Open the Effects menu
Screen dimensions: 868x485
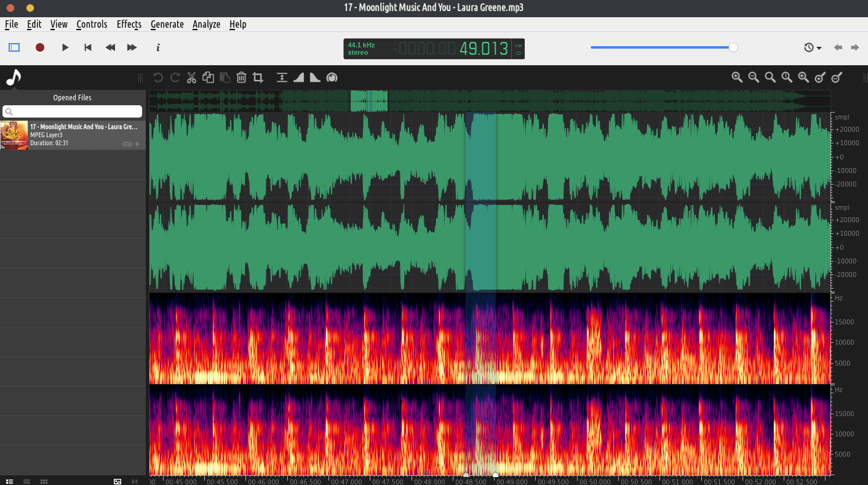click(129, 25)
